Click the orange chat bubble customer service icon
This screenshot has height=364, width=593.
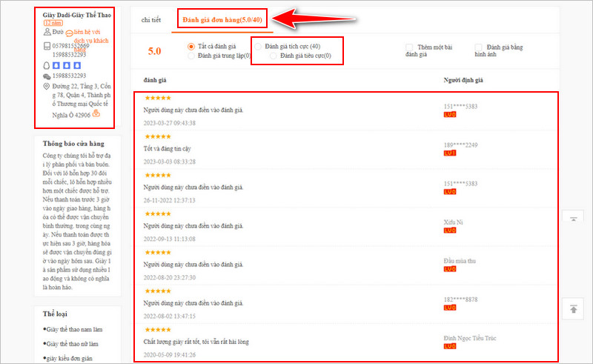[69, 34]
